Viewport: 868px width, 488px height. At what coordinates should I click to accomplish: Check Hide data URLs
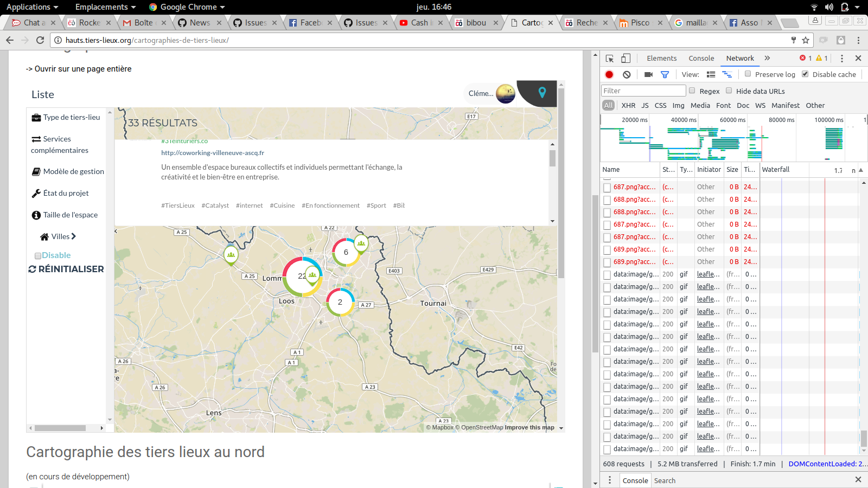click(x=729, y=91)
